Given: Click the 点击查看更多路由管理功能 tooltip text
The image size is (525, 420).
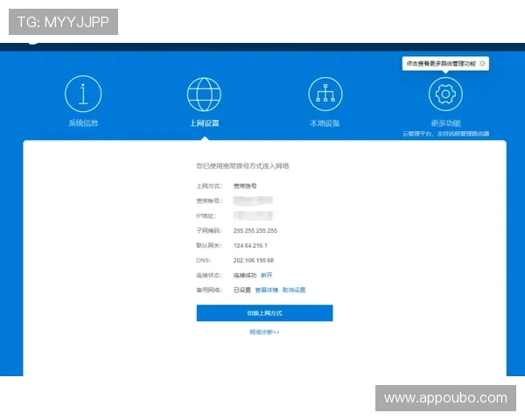Looking at the screenshot, I should coord(441,63).
